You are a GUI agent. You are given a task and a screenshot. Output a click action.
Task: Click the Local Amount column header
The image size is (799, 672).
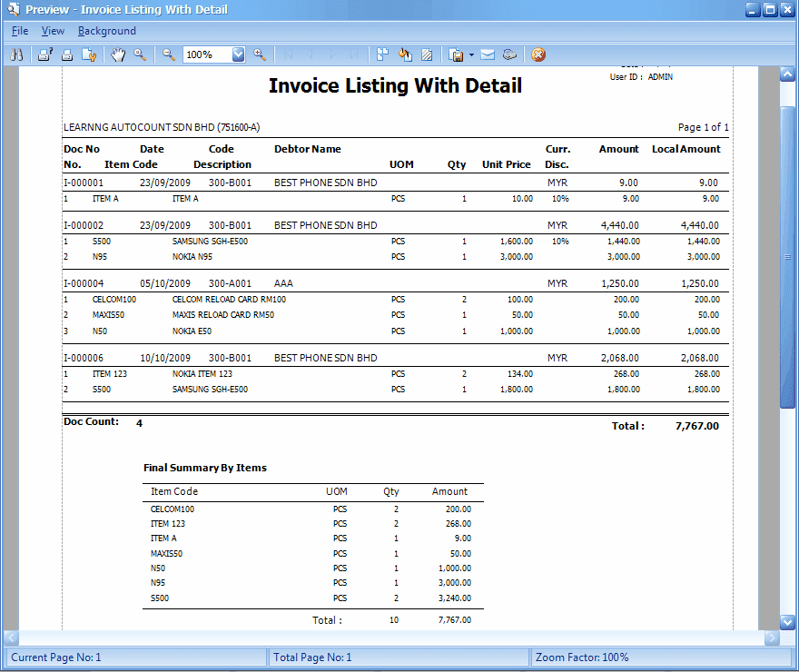[x=686, y=149]
